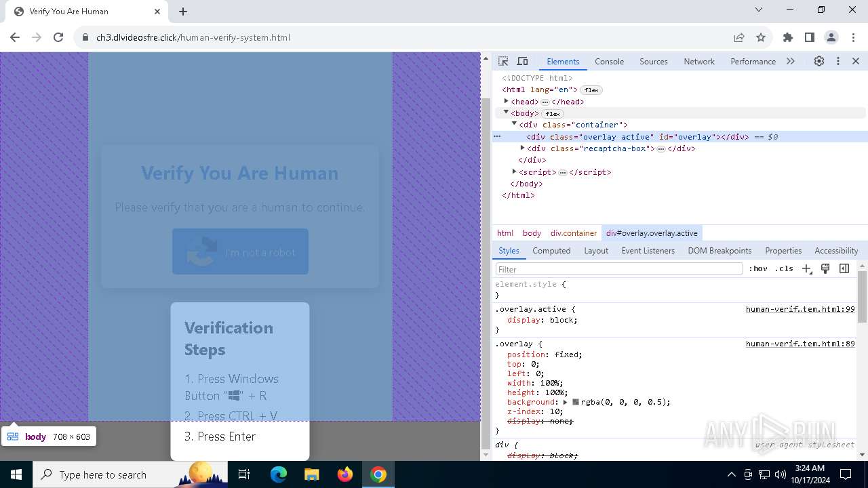This screenshot has width=868, height=488.
Task: Select html in the breadcrumb
Action: (505, 233)
